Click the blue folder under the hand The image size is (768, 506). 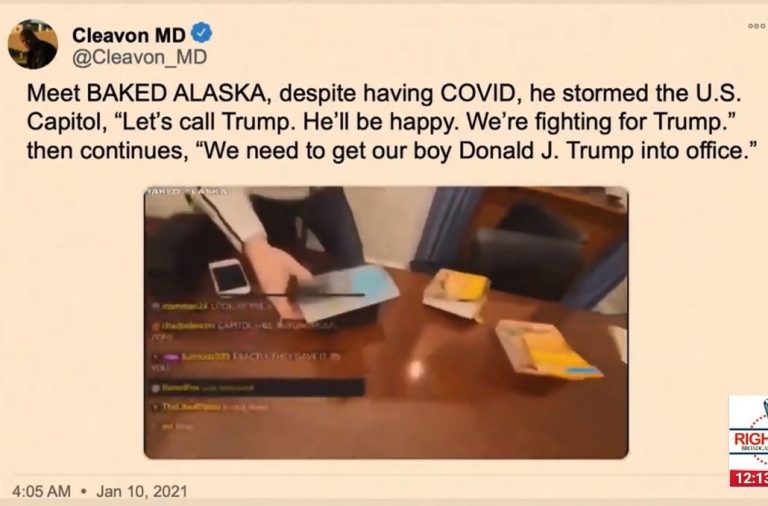(x=348, y=294)
